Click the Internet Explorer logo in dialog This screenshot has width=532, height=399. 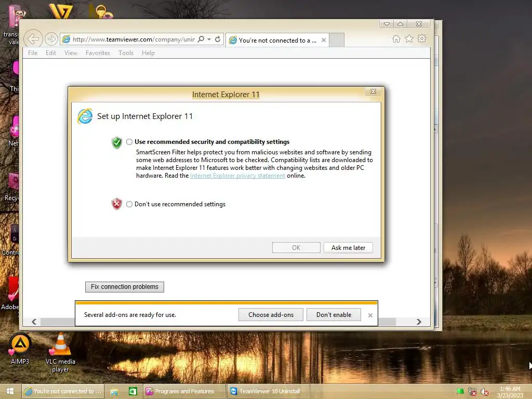[85, 116]
